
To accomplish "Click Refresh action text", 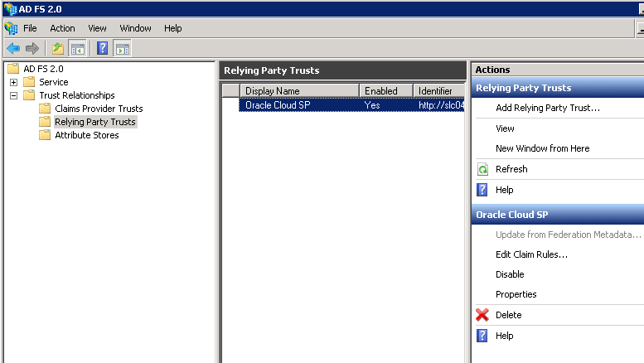I will (x=511, y=169).
